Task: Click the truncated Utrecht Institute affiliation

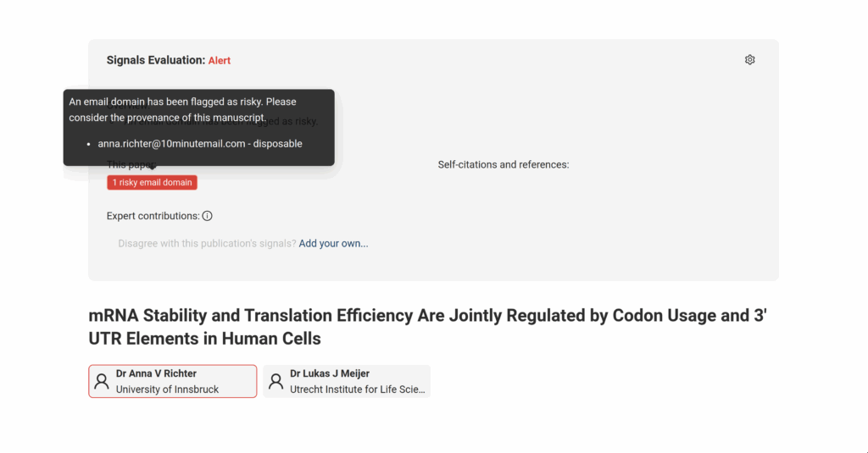Action: [358, 389]
